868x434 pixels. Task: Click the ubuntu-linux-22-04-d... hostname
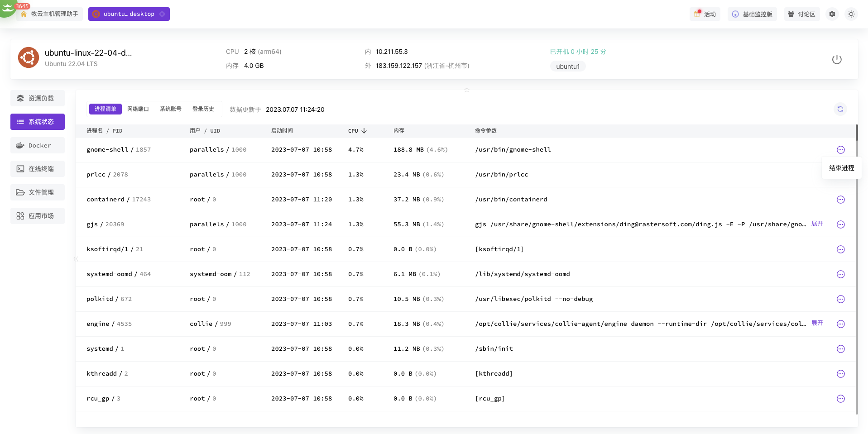88,53
